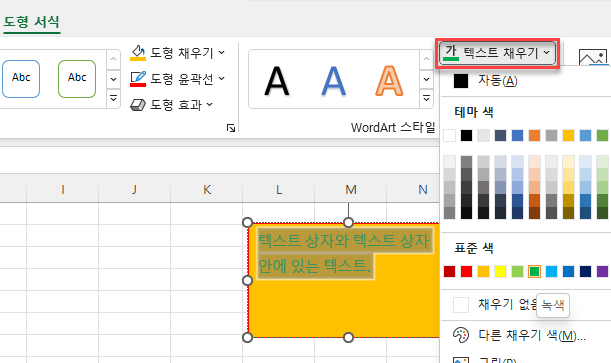Screen dimensions: 611x363
Task: Pick the green theme color swatch
Action: [602, 136]
